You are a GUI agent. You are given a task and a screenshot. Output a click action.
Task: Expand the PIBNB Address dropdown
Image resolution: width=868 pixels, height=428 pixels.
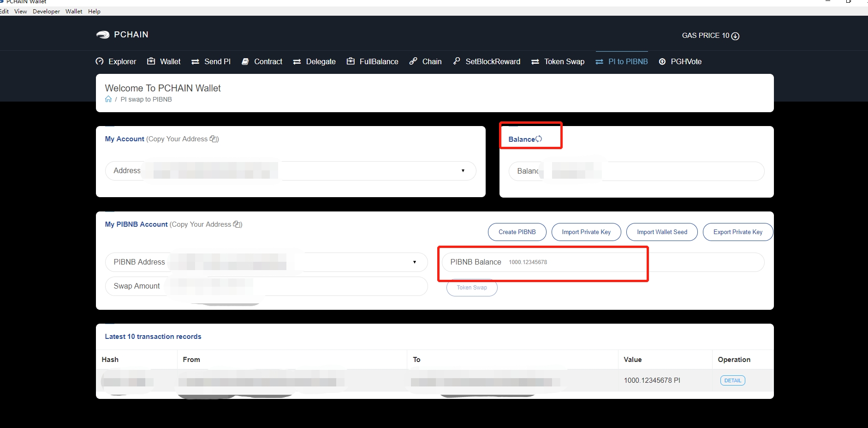pos(414,262)
